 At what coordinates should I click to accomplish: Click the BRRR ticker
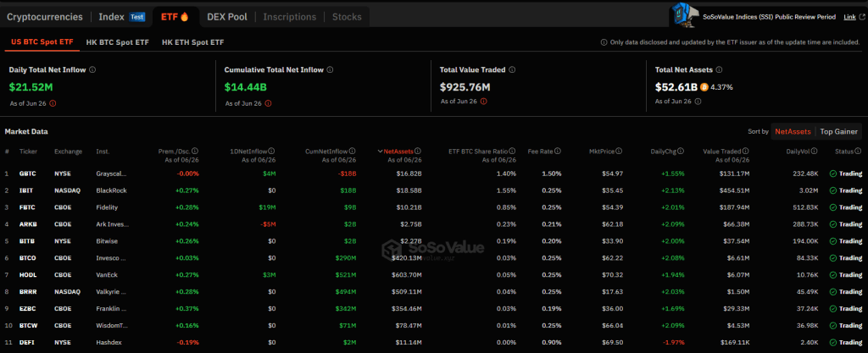pos(29,292)
